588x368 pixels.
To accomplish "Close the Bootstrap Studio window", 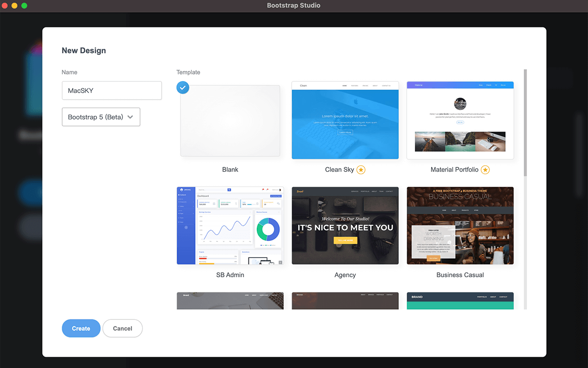I will pyautogui.click(x=5, y=6).
